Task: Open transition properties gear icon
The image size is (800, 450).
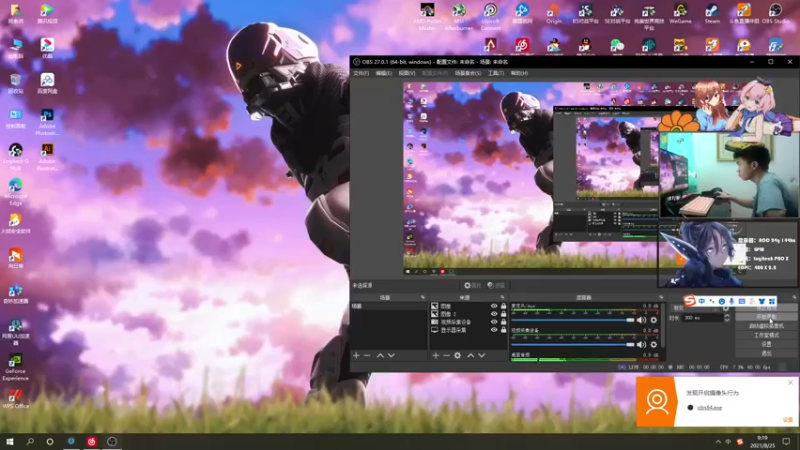Action: 726,308
